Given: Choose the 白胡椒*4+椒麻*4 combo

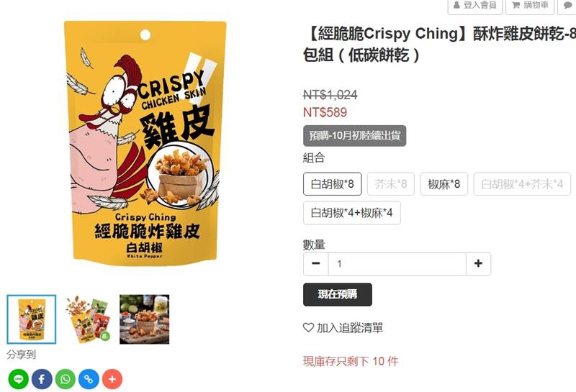Looking at the screenshot, I should pyautogui.click(x=352, y=213).
